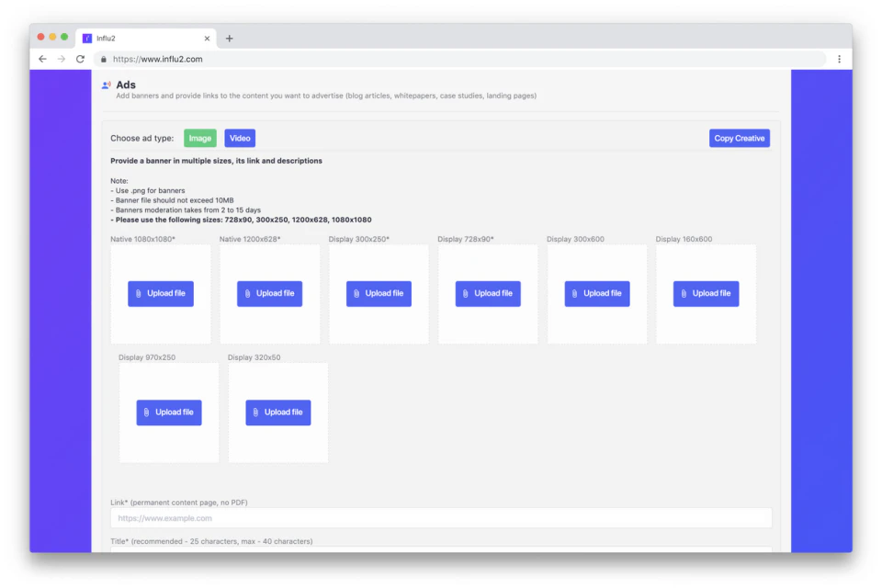The image size is (882, 588).
Task: Select the Video ad type
Action: click(x=240, y=138)
